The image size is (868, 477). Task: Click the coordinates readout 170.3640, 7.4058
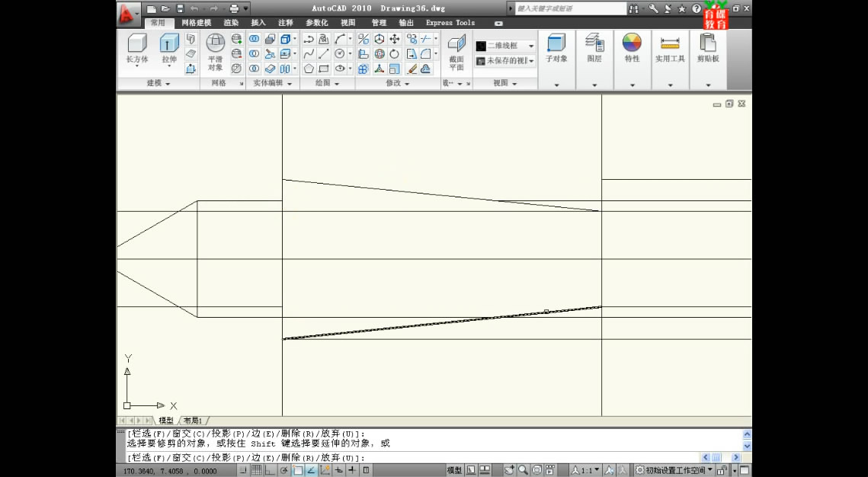[170, 471]
